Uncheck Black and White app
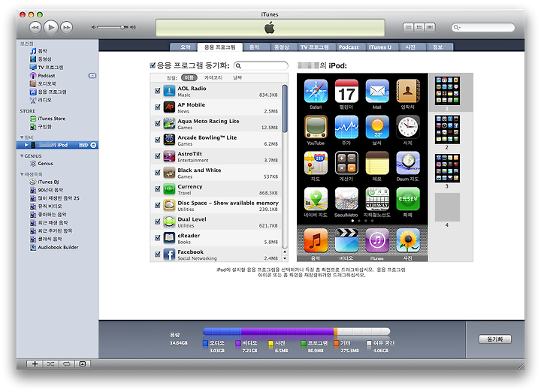Screen dimensions: 541x392 point(158,173)
